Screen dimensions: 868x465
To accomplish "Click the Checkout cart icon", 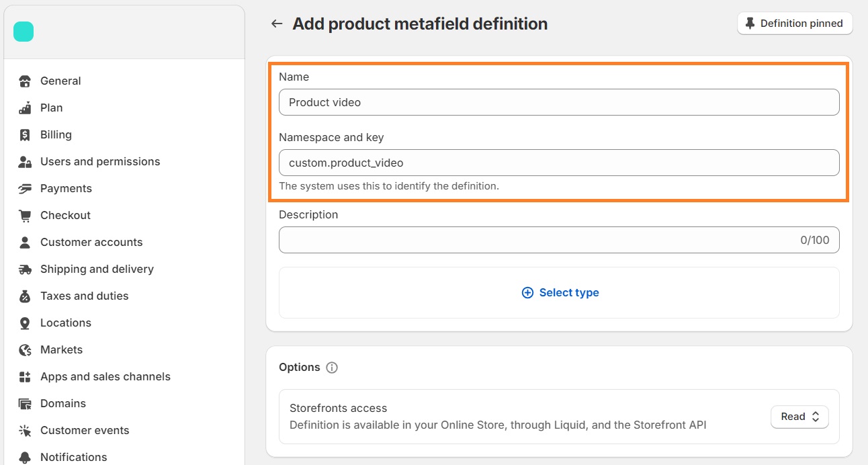I will 25,216.
